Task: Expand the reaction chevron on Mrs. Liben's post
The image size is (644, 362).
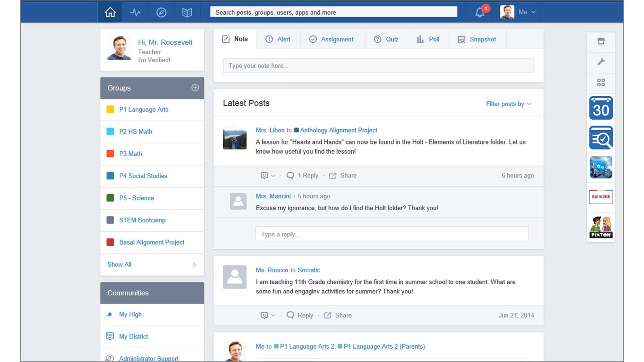Action: pos(273,175)
